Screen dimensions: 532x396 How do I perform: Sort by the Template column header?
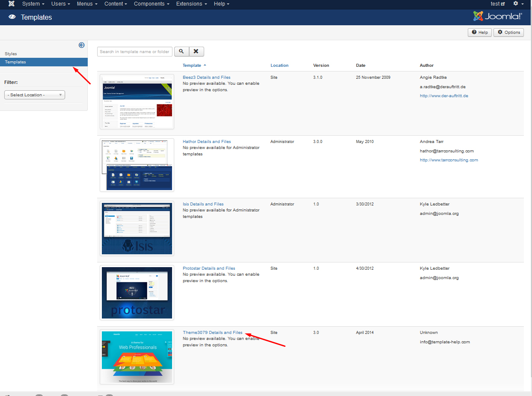[194, 66]
